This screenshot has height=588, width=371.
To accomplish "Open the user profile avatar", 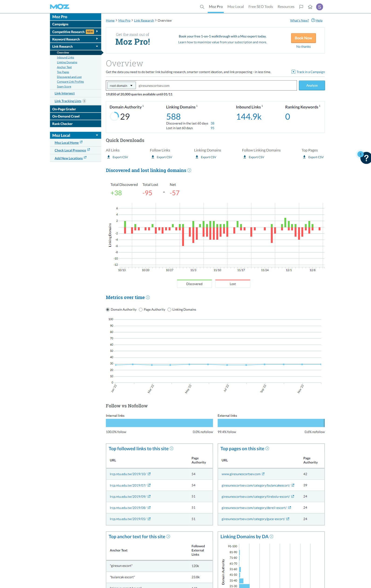I will [319, 7].
